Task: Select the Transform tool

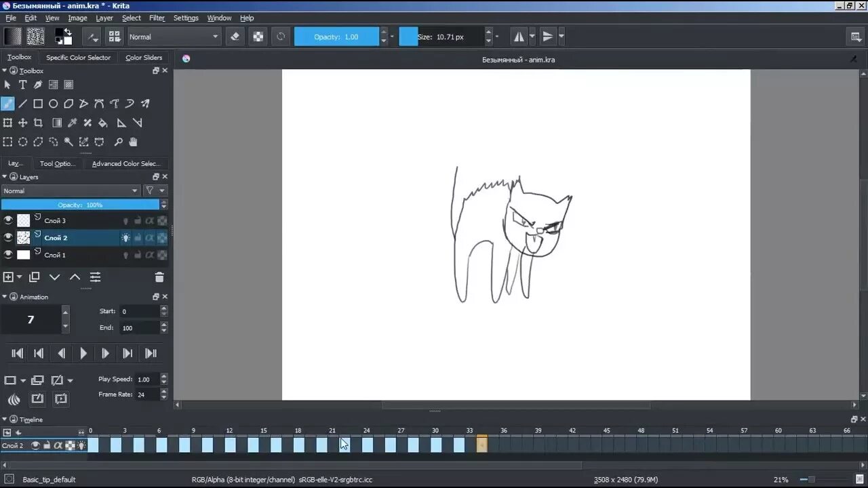Action: [7, 123]
